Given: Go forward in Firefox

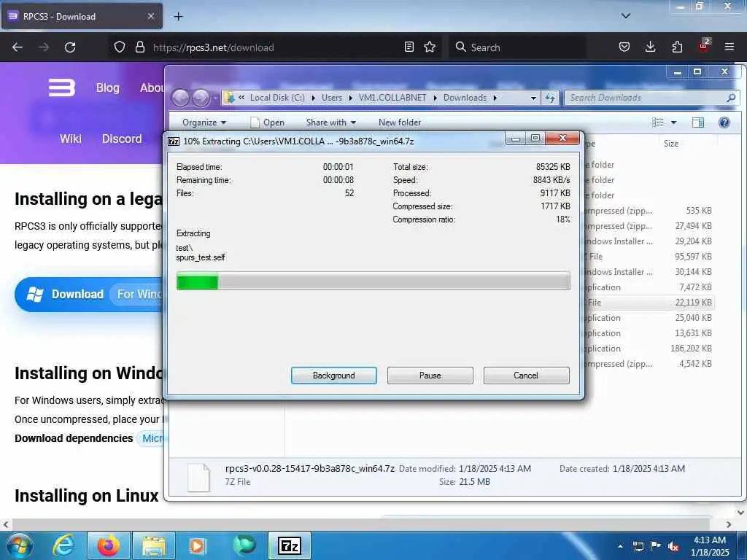Looking at the screenshot, I should pyautogui.click(x=44, y=47).
